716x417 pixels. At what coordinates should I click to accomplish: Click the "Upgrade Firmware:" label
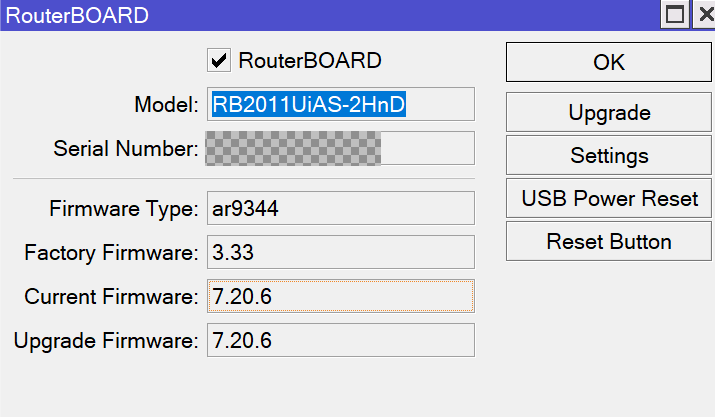tap(106, 341)
